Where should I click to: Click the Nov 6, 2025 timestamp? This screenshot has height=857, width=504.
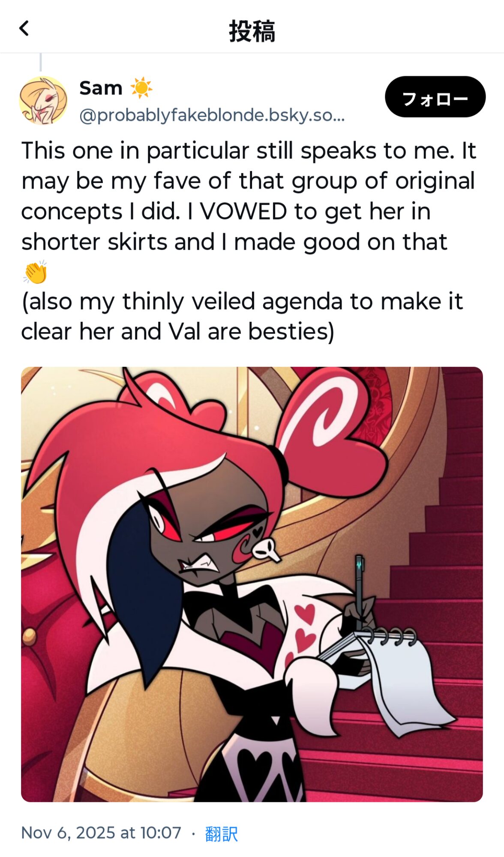[x=101, y=833]
